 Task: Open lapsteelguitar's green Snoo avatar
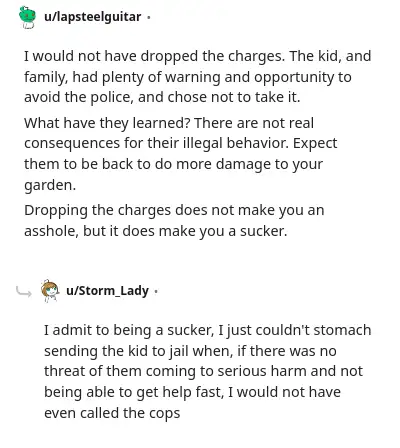click(x=27, y=17)
